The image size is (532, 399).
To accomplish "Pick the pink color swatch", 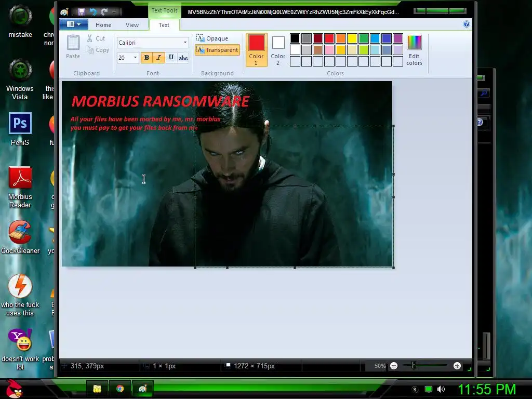I will 329,50.
